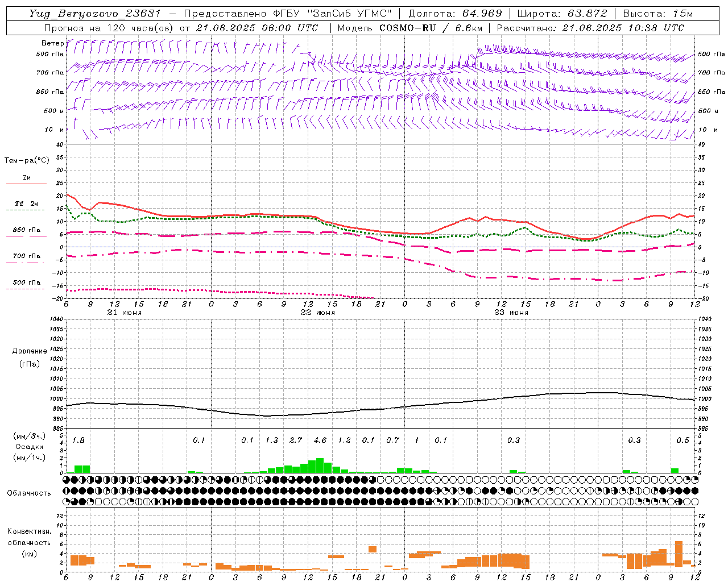Click the dashed legend line under Td 2м
This screenshot has height=582, width=728.
[x=26, y=210]
